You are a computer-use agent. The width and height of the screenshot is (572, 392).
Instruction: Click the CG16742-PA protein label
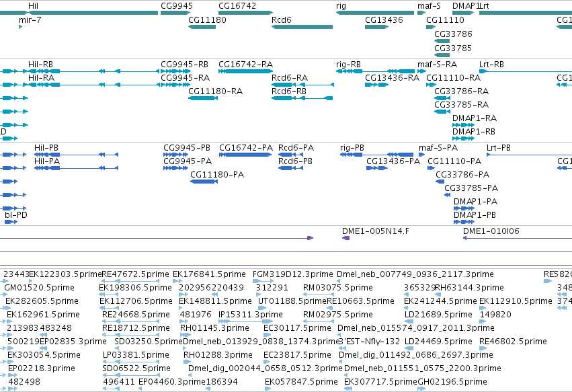coord(246,148)
